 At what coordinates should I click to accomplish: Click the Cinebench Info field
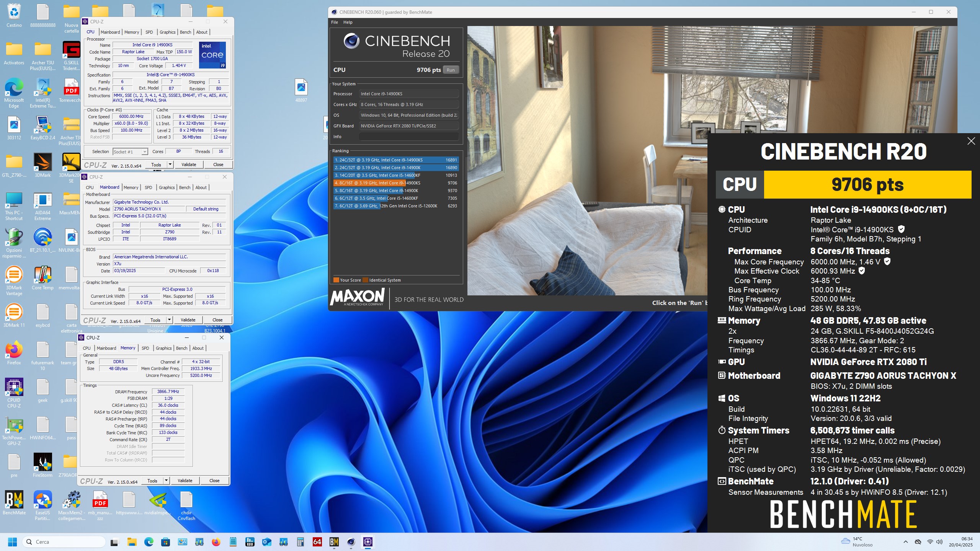(409, 137)
